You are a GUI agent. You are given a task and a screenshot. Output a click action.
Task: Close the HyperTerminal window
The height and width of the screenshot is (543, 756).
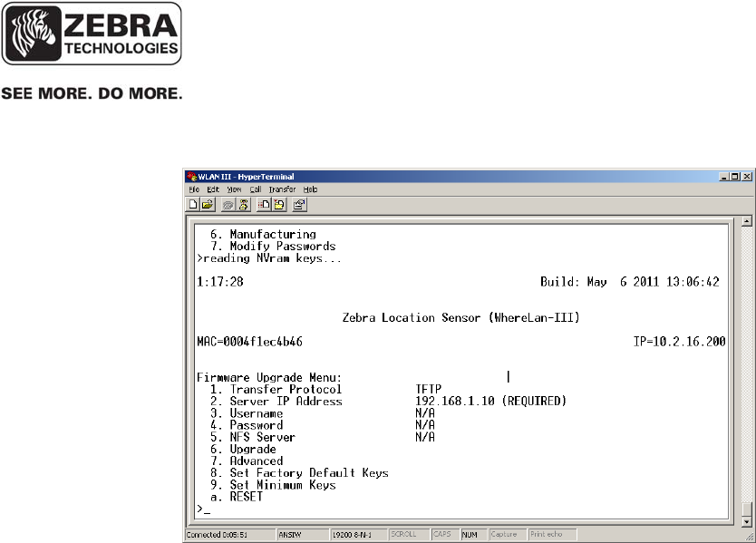pos(747,177)
